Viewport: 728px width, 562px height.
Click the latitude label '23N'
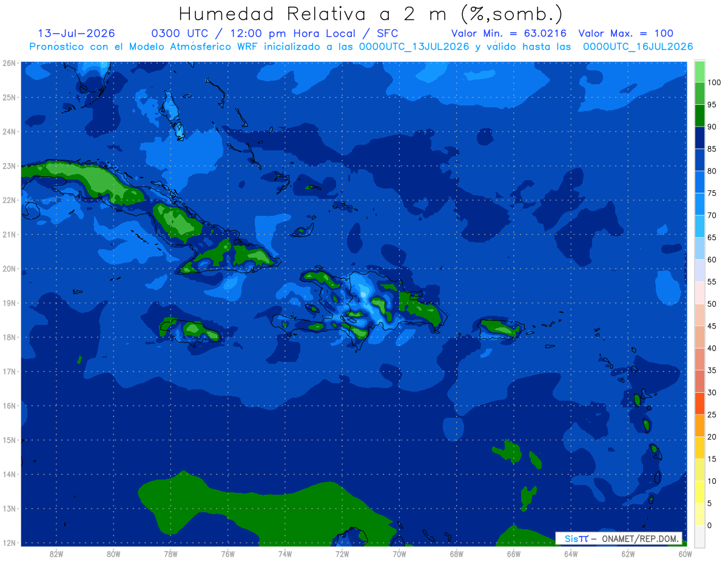click(8, 166)
